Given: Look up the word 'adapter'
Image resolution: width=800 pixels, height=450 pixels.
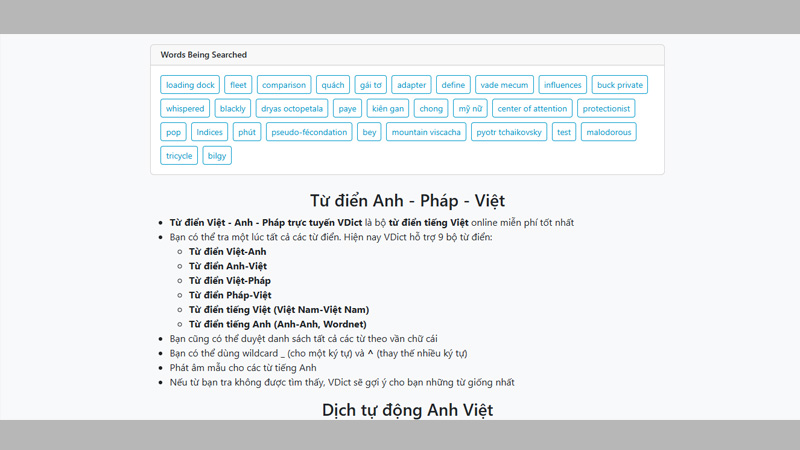Looking at the screenshot, I should click(410, 85).
